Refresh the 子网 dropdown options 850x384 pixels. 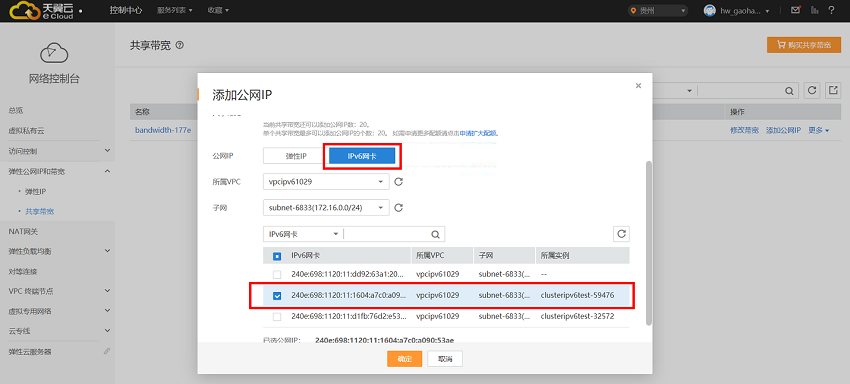click(x=398, y=207)
